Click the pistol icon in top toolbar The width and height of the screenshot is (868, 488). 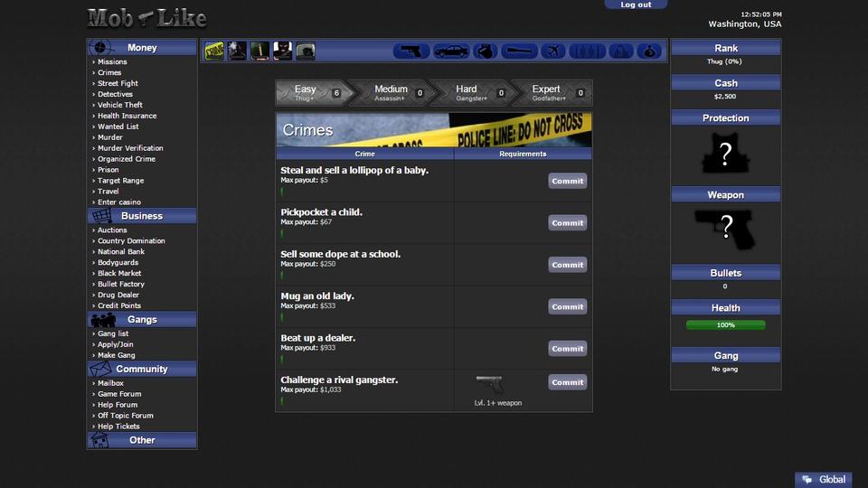[414, 52]
